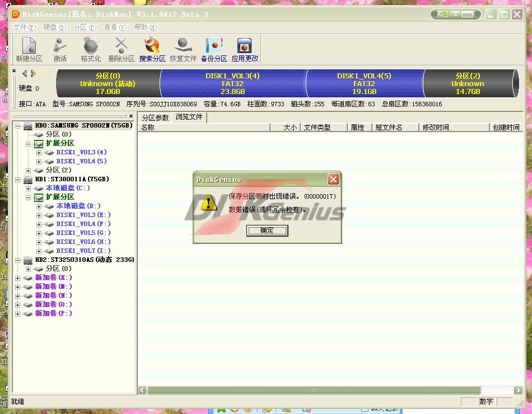
Task: Collapse the HD1:ST380011A tree node
Action: [18, 180]
